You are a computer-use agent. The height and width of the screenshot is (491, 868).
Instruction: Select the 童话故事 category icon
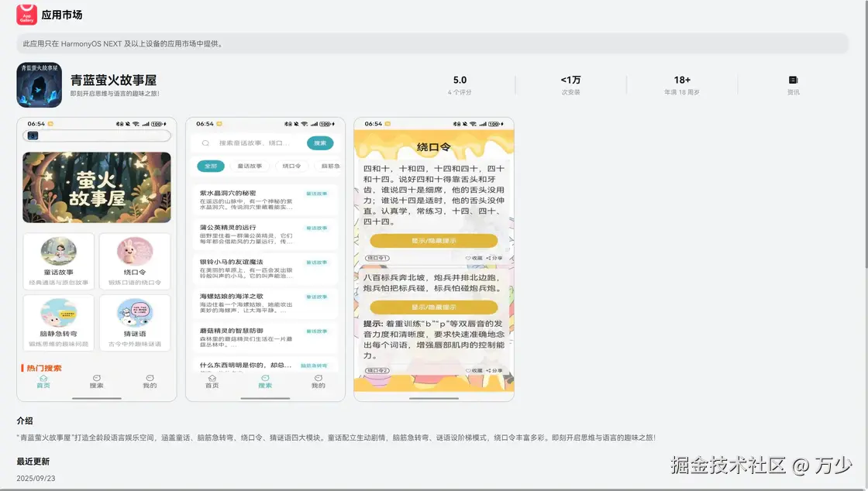(59, 251)
